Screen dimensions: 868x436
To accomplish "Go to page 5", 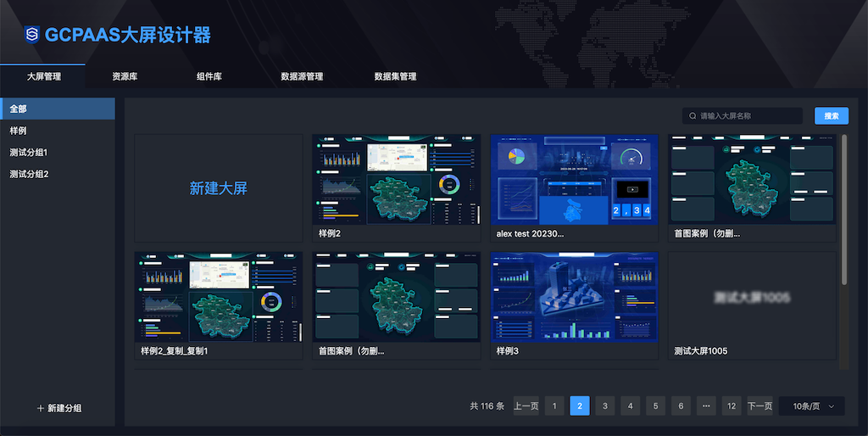I will tap(655, 406).
